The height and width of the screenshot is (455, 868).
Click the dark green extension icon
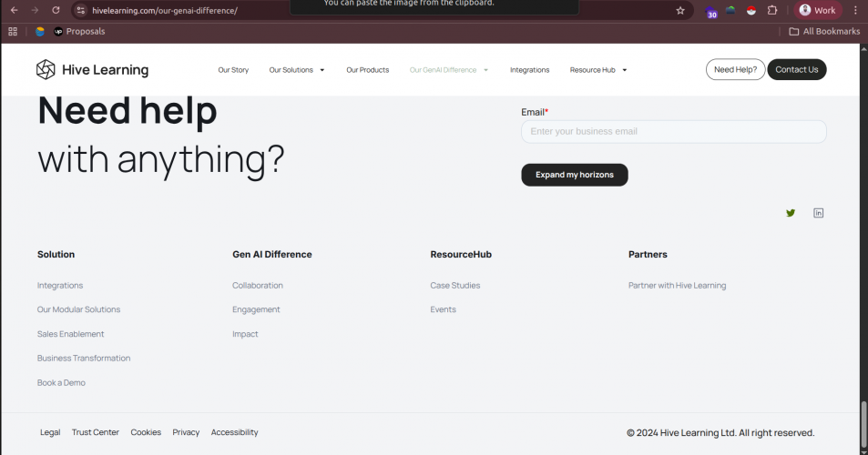730,11
